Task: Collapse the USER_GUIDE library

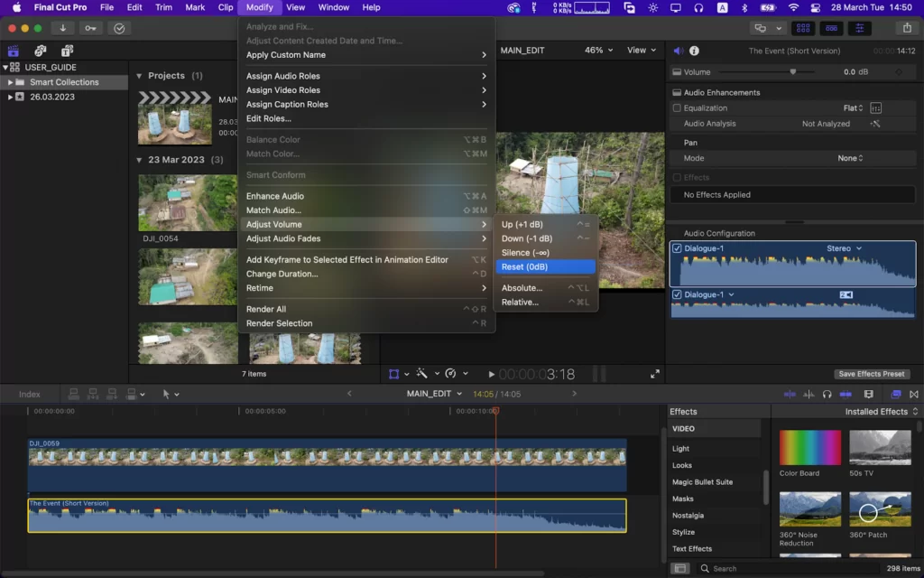Action: (5, 67)
